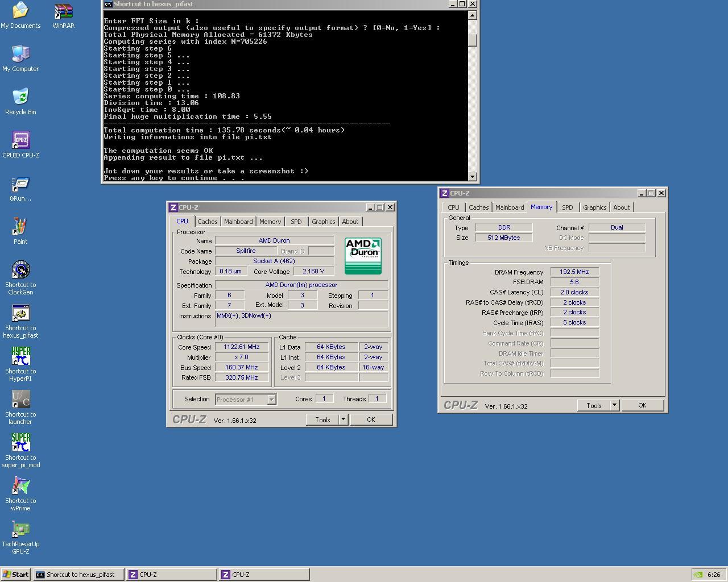Click the AMD Duron processor logo
Viewport: 728px width, 582px height.
[x=363, y=256]
